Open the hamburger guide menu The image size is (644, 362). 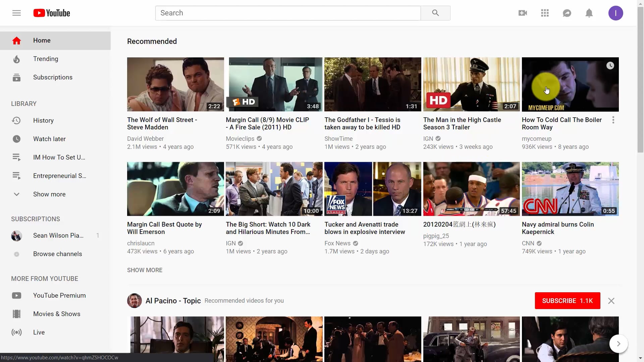pyautogui.click(x=16, y=13)
